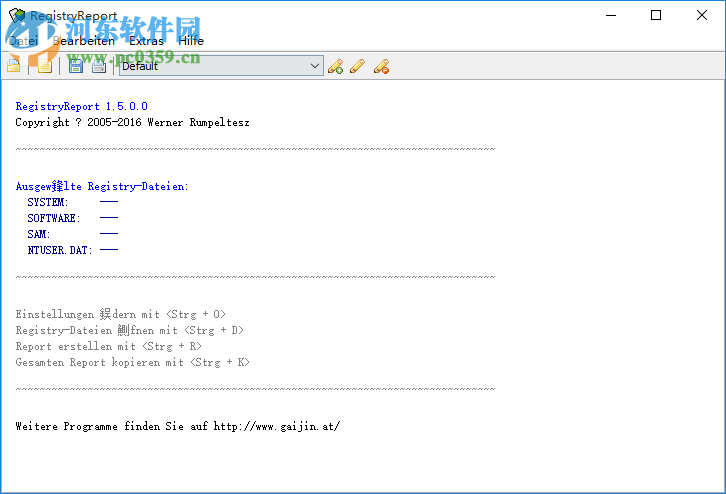726x494 pixels.
Task: Click 'Report erstellen mit <Strg + R>' line
Action: tap(108, 346)
